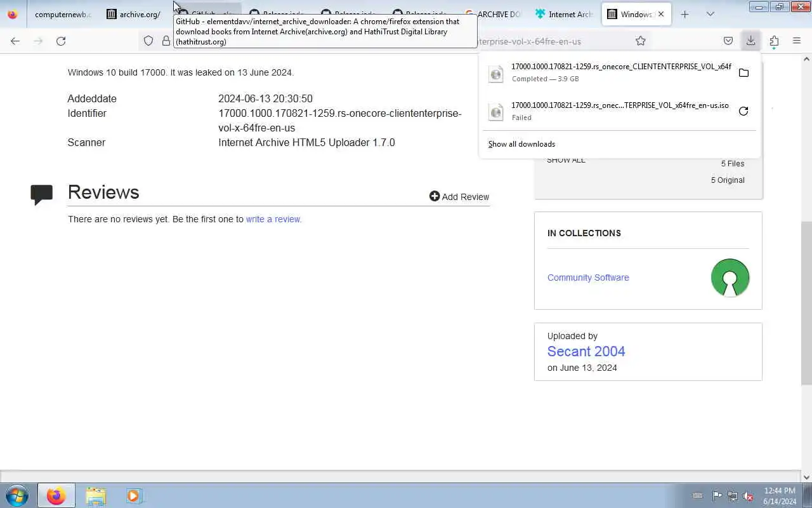Switch to the Internet Arch tab
This screenshot has height=508, width=812.
[x=565, y=14]
